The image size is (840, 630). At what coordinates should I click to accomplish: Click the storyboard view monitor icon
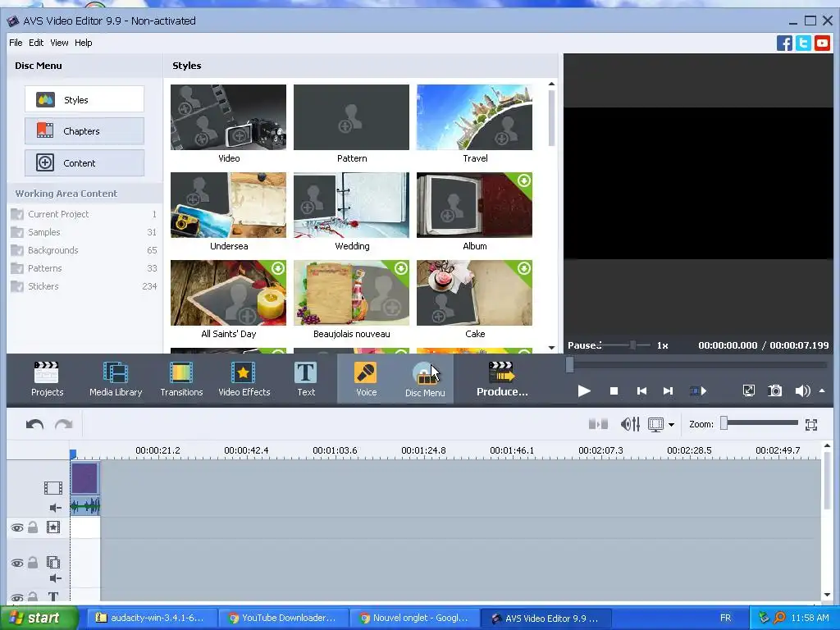click(655, 424)
